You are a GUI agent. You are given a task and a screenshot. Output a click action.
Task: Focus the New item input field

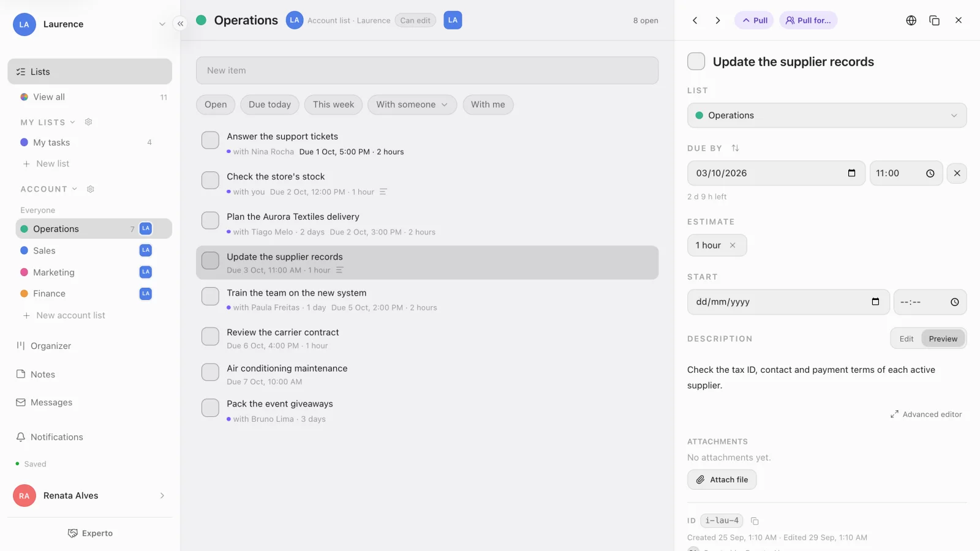pyautogui.click(x=427, y=70)
